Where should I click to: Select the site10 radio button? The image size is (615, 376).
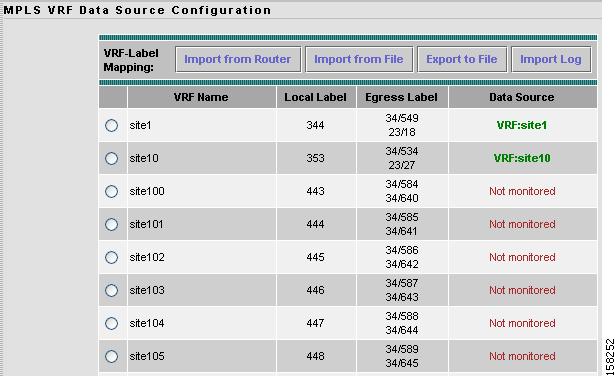coord(111,158)
